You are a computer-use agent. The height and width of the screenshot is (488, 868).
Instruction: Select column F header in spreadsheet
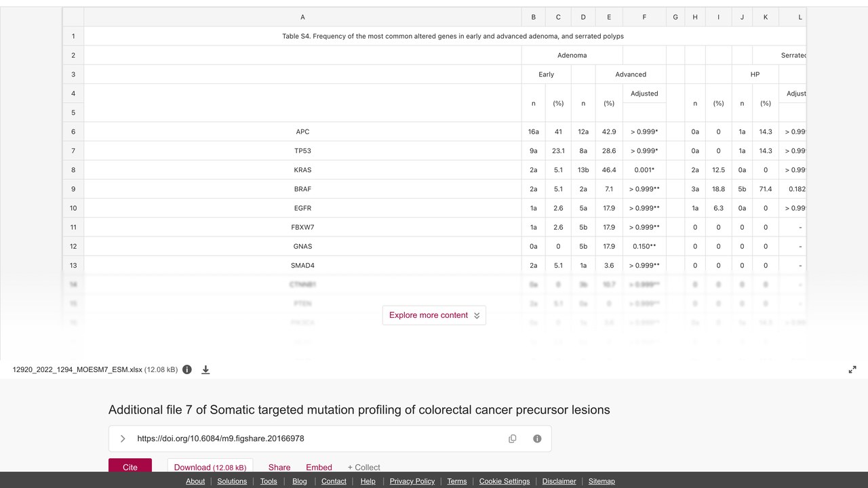pyautogui.click(x=644, y=17)
